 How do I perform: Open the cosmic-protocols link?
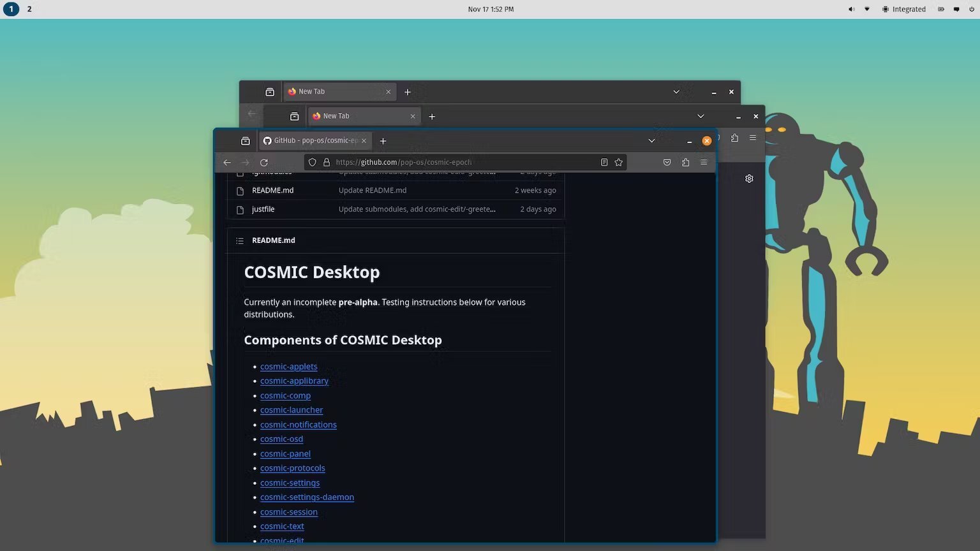292,468
